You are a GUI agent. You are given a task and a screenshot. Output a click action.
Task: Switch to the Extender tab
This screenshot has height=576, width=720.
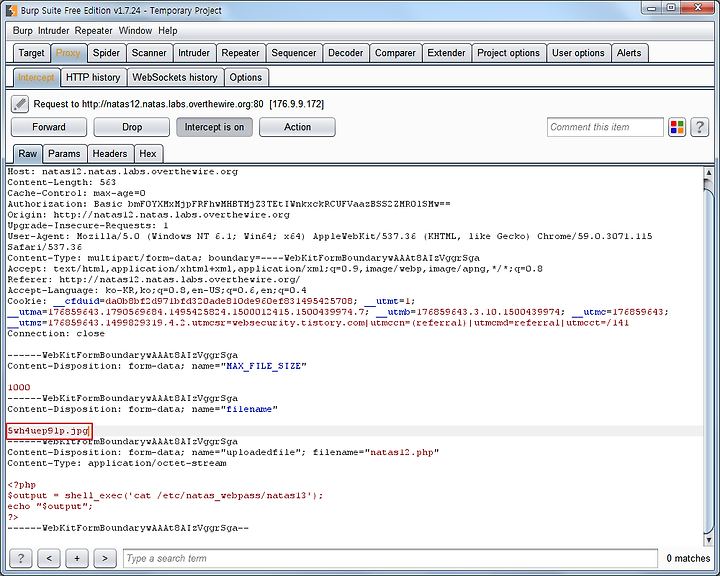tap(446, 53)
